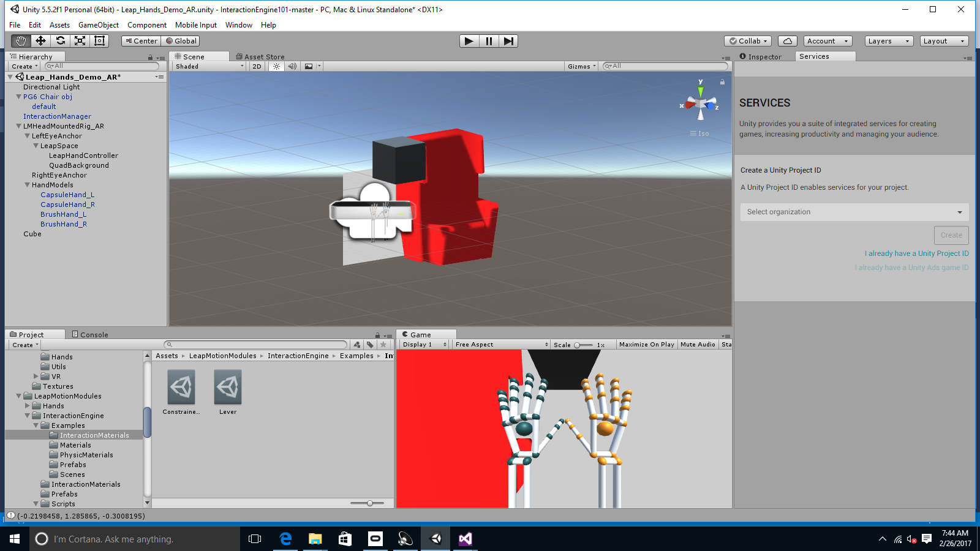Select the Rotate transform tool
The image size is (980, 551).
[x=60, y=41]
